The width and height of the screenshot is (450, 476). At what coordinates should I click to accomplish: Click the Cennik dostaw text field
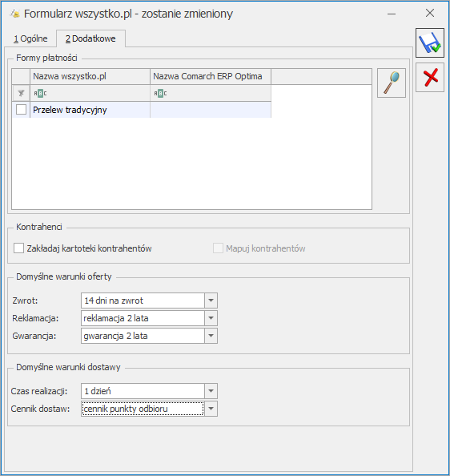click(143, 409)
